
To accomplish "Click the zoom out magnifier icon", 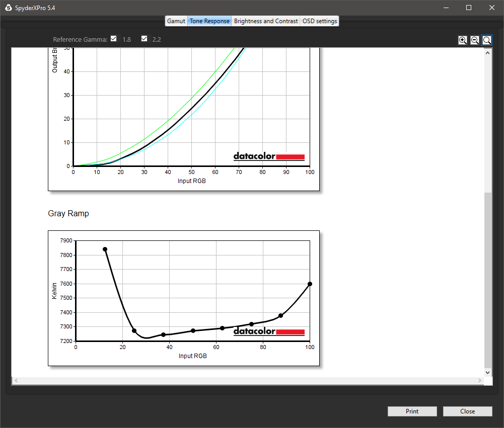I will (475, 40).
